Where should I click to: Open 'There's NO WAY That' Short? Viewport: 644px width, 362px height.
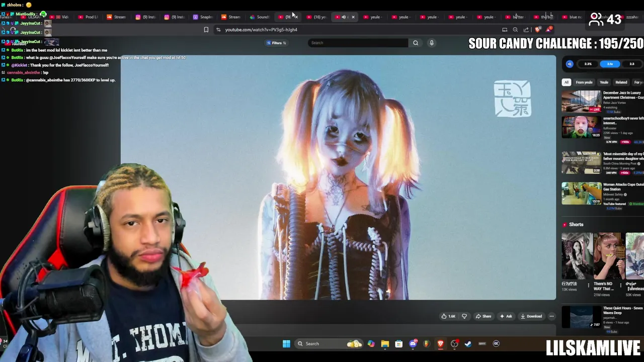[608, 256]
